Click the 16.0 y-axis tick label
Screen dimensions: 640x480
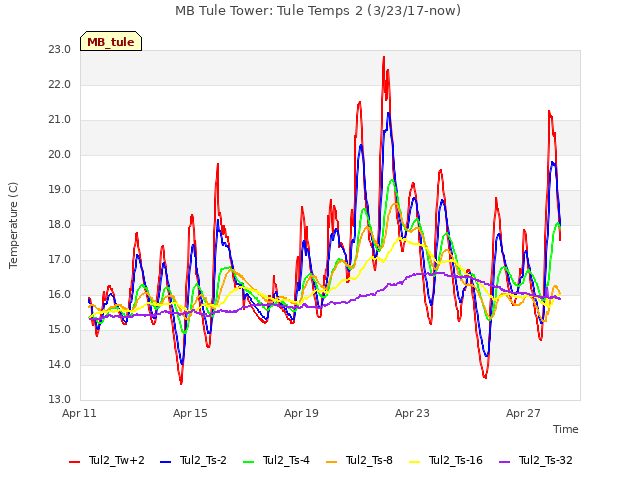pos(60,295)
